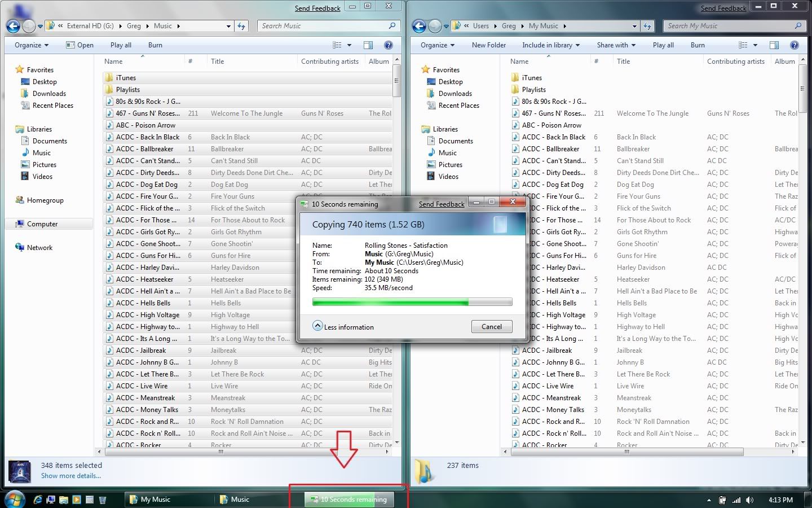Click the green copy progress bar
The height and width of the screenshot is (508, 812).
tap(412, 303)
